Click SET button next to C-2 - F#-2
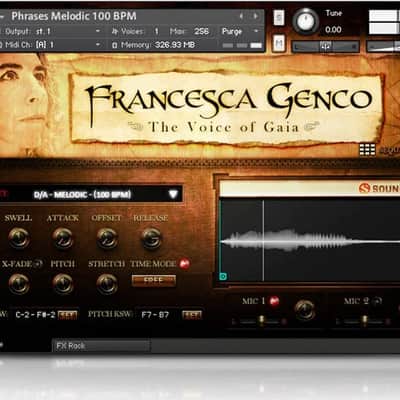Screen dimensions: 400x400 tap(68, 315)
